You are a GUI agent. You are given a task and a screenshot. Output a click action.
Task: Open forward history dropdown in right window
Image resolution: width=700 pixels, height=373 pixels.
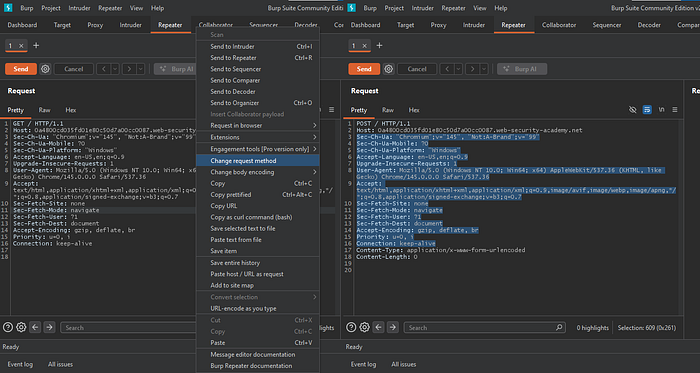click(x=484, y=69)
